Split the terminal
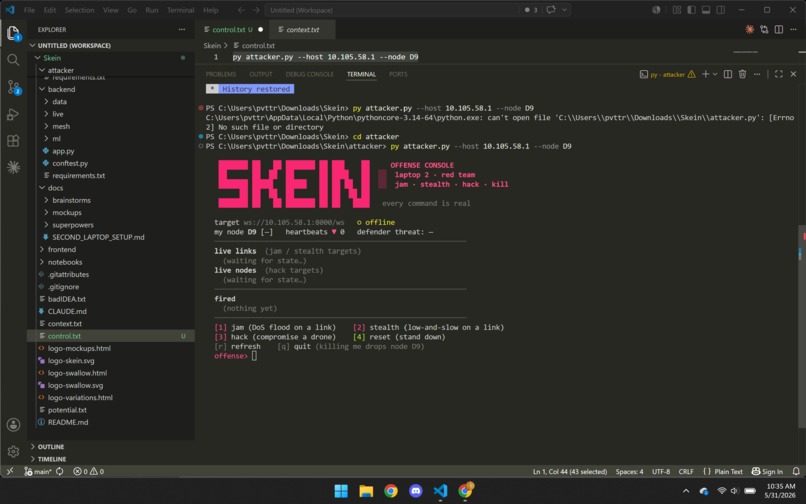The width and height of the screenshot is (806, 504). click(728, 74)
